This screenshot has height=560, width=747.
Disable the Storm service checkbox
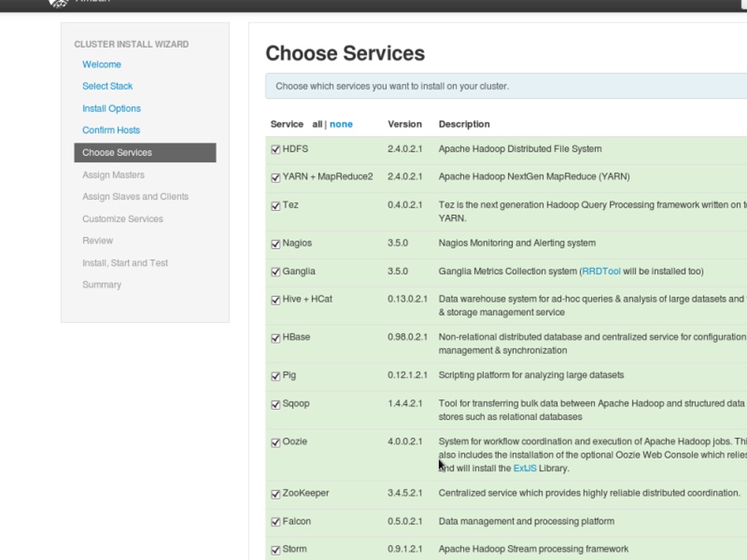pos(276,550)
